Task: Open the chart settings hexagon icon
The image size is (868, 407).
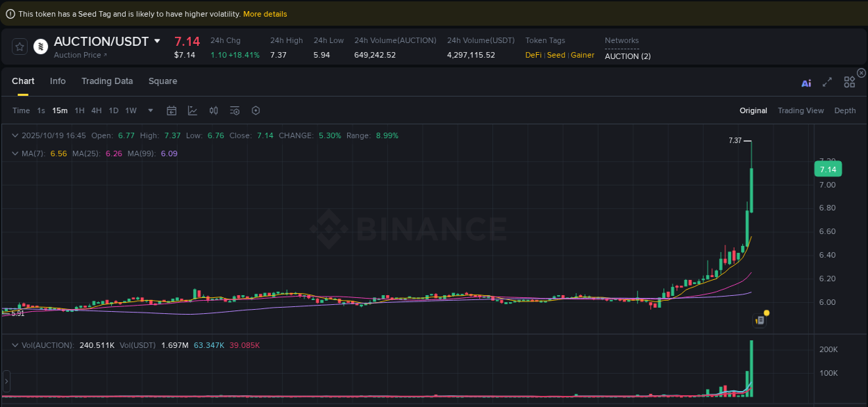Action: 256,110
